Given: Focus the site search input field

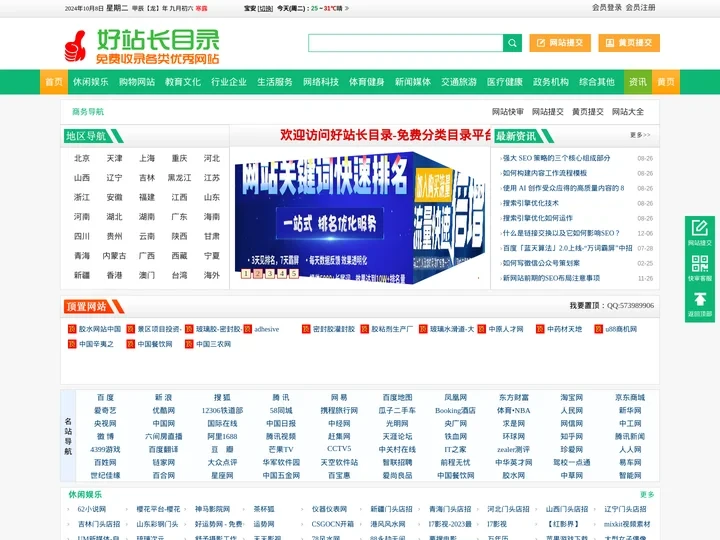Looking at the screenshot, I should click(x=406, y=43).
